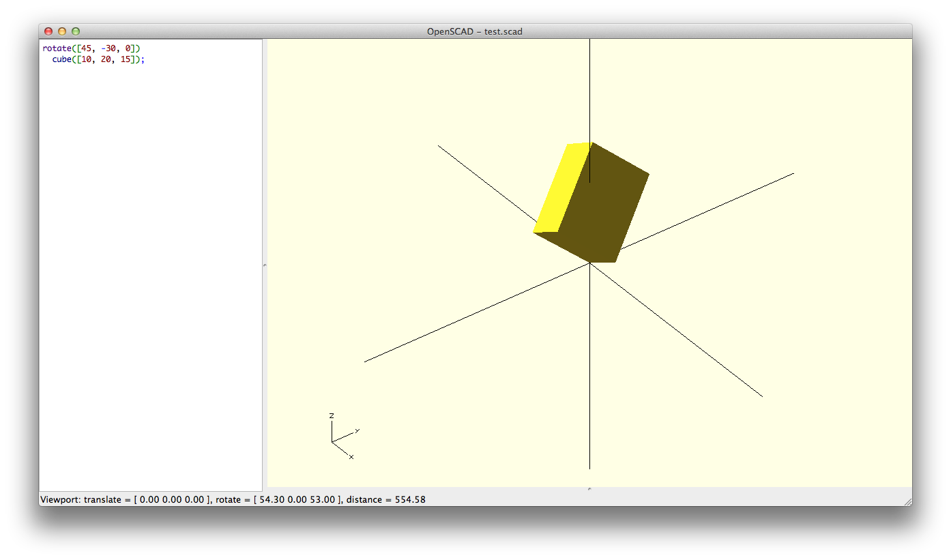Click the Y label on axis indicator
The height and width of the screenshot is (560, 951).
click(357, 430)
